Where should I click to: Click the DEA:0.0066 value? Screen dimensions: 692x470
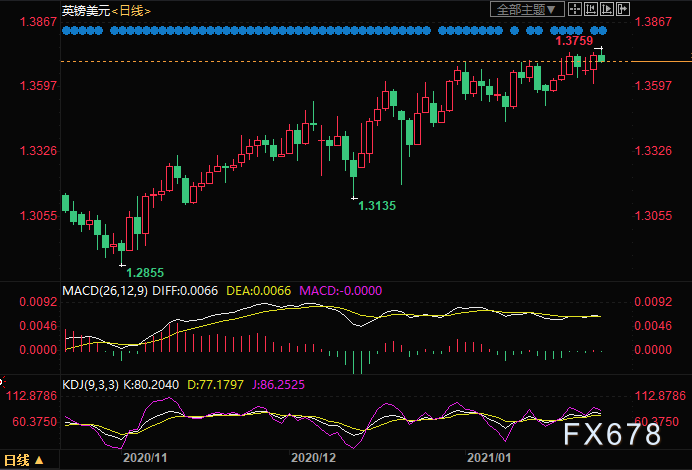(259, 291)
